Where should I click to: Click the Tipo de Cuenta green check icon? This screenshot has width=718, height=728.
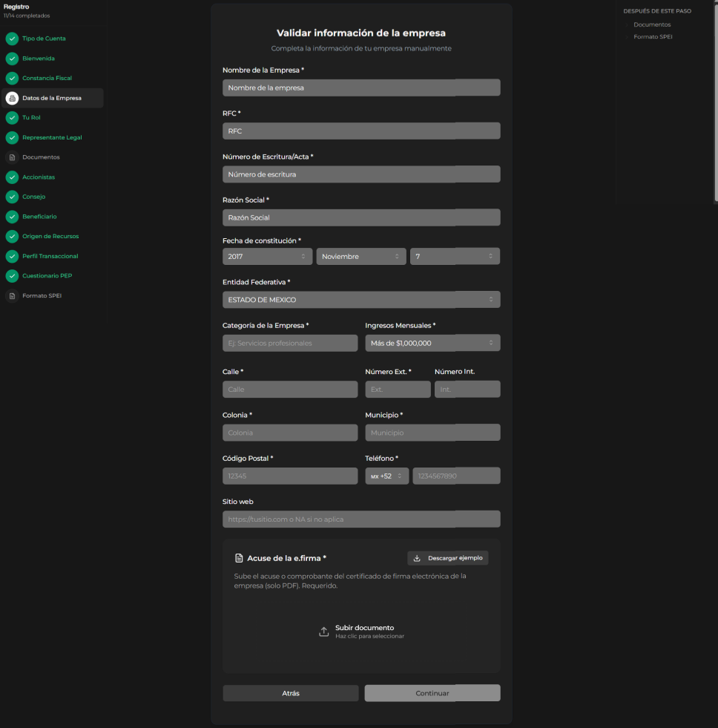point(12,39)
